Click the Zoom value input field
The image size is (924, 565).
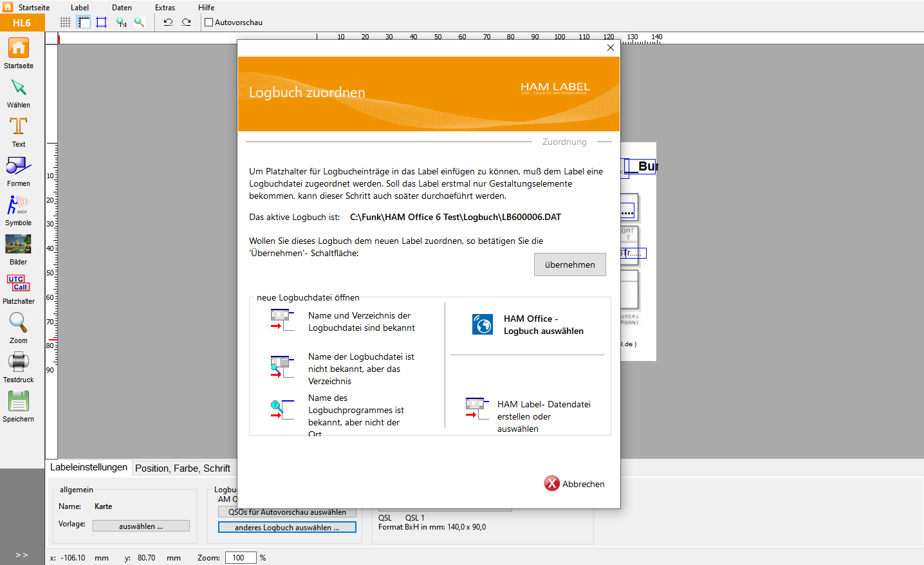click(x=241, y=558)
